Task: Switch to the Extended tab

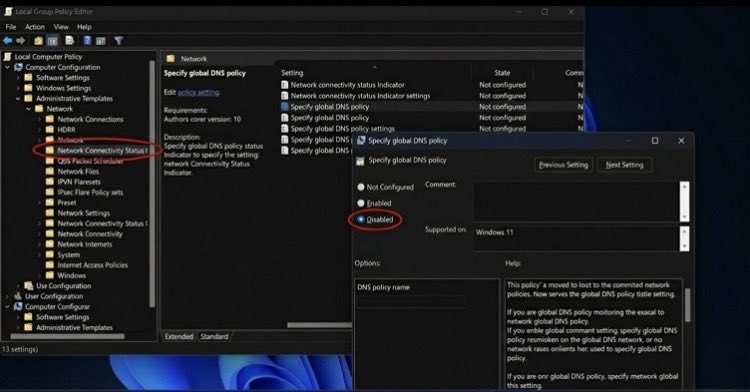Action: (179, 337)
